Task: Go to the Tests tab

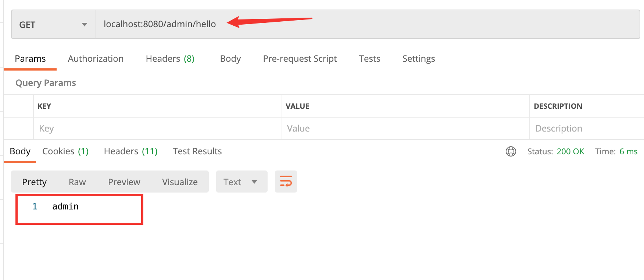Action: (x=369, y=59)
